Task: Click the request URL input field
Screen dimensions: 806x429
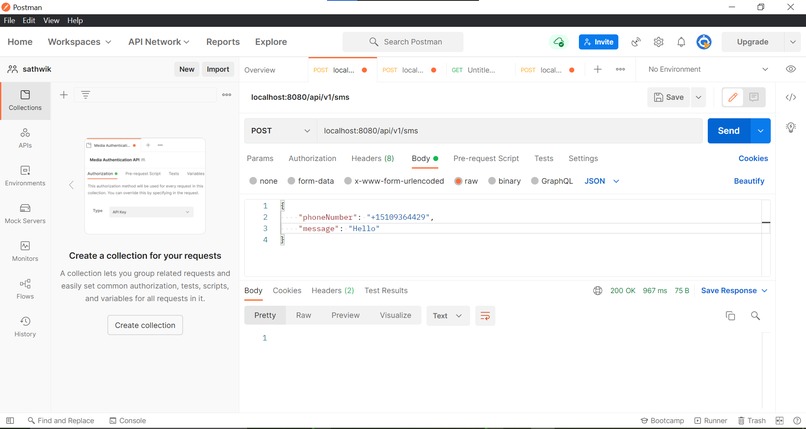Action: point(510,130)
